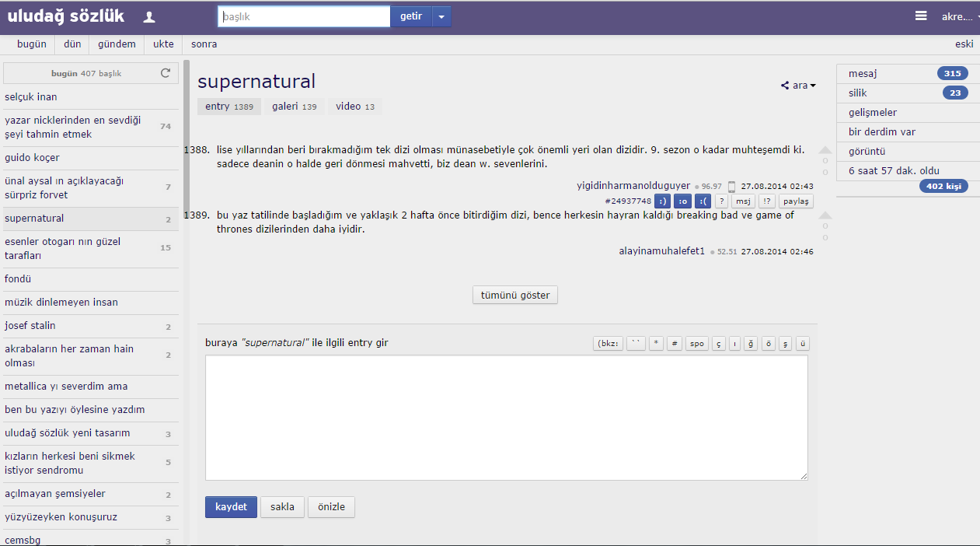980x546 pixels.
Task: Focus the başlık search input field
Action: pos(304,16)
